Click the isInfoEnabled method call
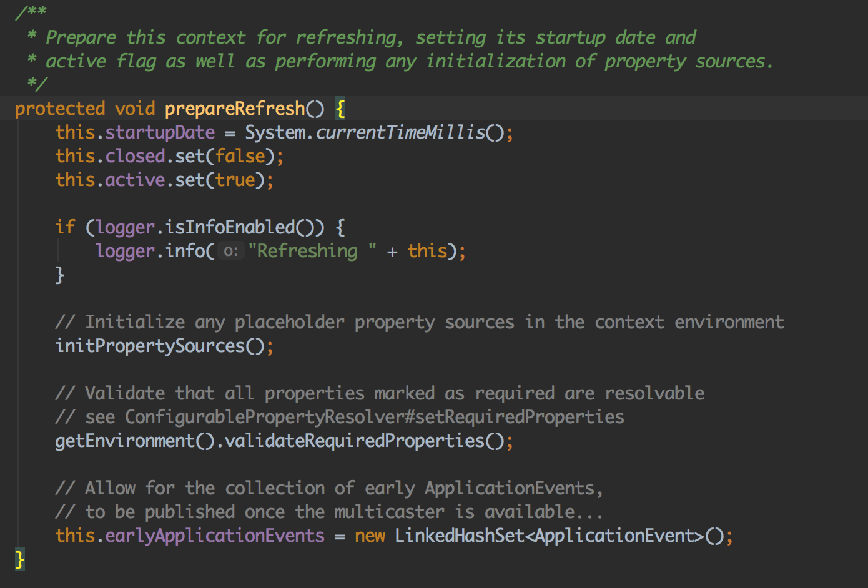 [230, 227]
